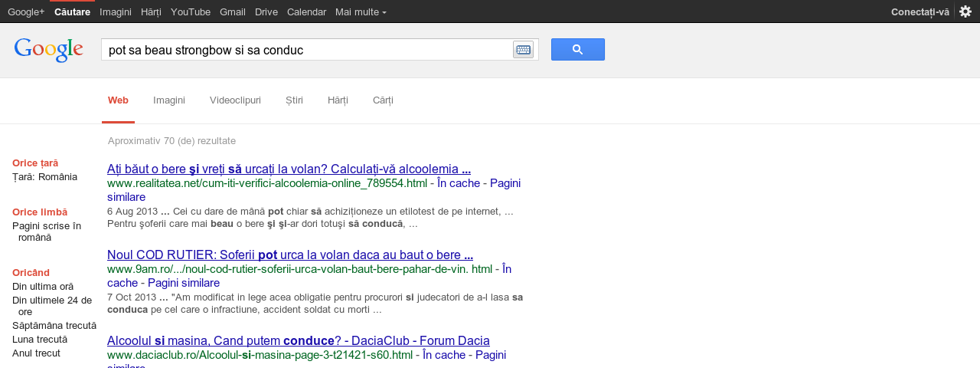Open result 'Ați băut o bere și vreți să urcați la volan'
Image resolution: width=980 pixels, height=368 pixels.
(x=289, y=169)
